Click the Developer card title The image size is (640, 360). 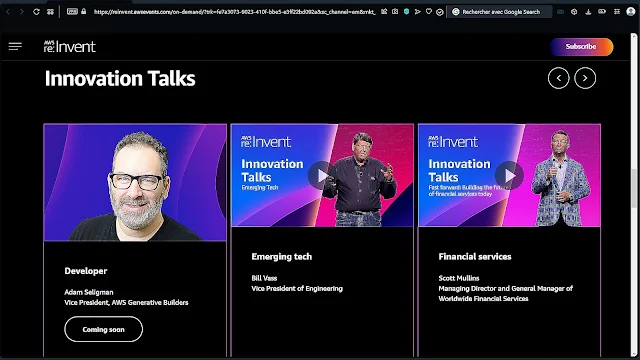click(x=86, y=271)
